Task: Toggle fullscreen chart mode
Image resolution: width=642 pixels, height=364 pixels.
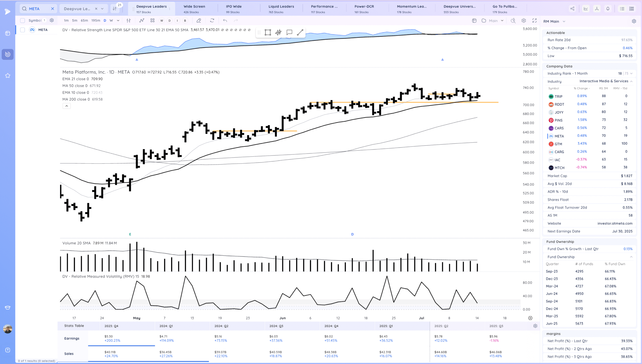Action: (534, 21)
